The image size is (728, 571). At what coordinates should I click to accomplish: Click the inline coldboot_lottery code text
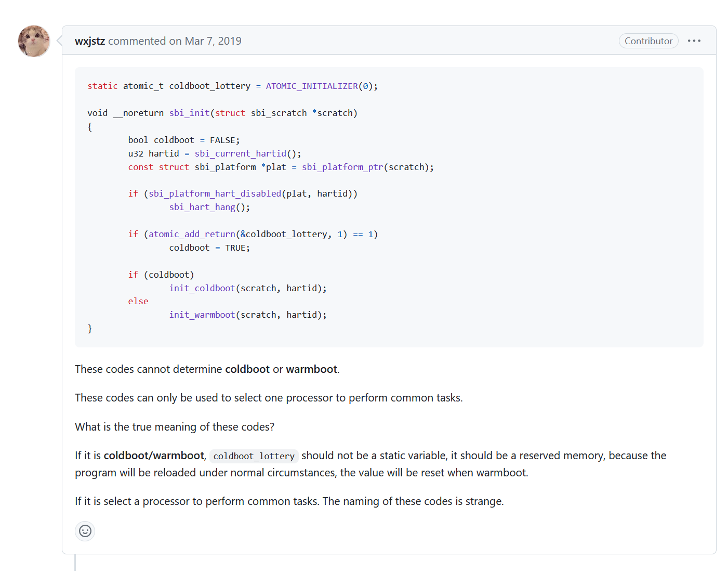254,456
